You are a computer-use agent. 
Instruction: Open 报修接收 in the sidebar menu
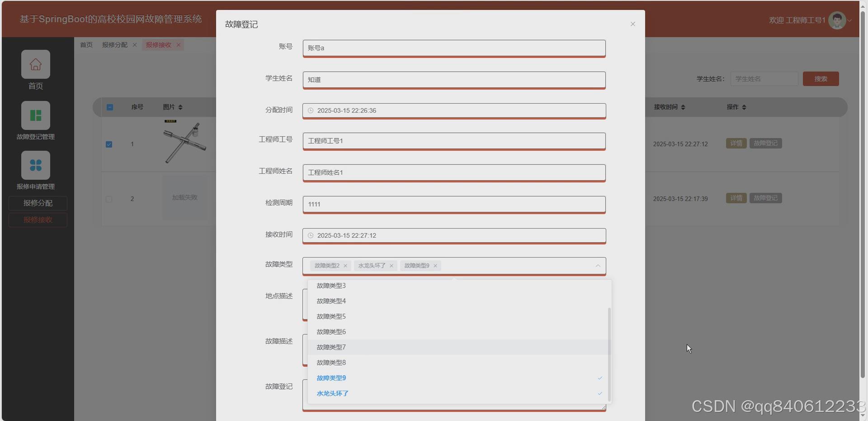click(38, 220)
